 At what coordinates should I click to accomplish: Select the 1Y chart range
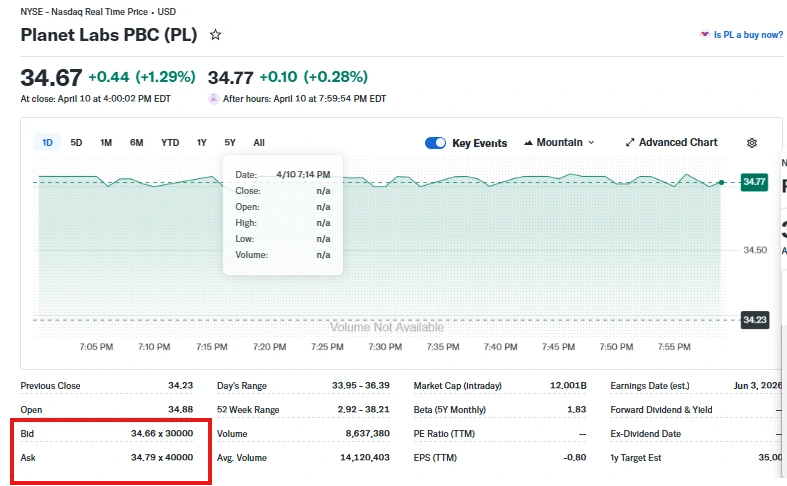202,143
